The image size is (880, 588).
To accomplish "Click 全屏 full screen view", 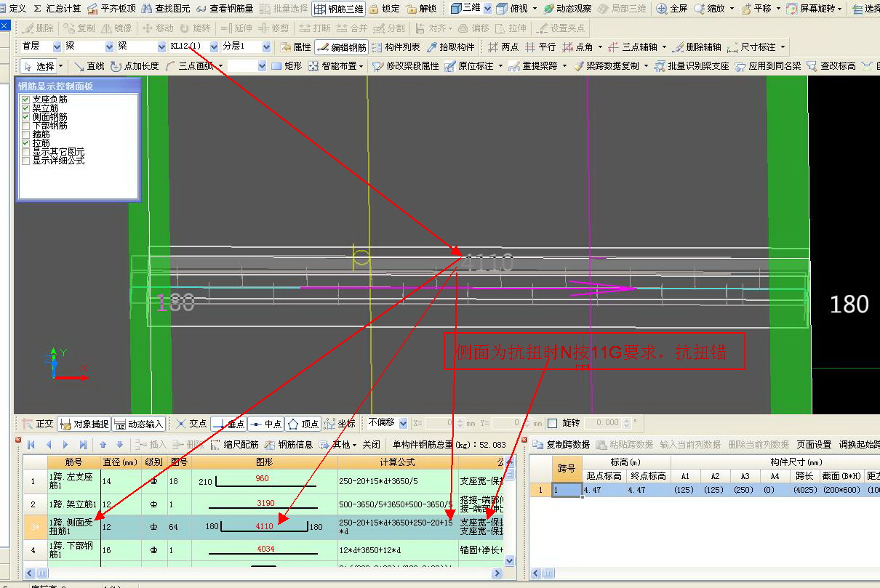I will [x=671, y=9].
